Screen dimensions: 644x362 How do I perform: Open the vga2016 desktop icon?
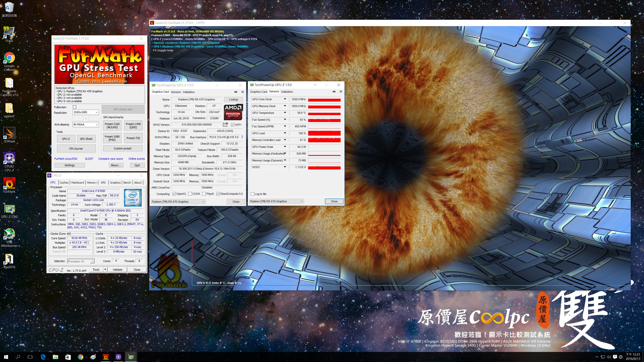(9, 261)
